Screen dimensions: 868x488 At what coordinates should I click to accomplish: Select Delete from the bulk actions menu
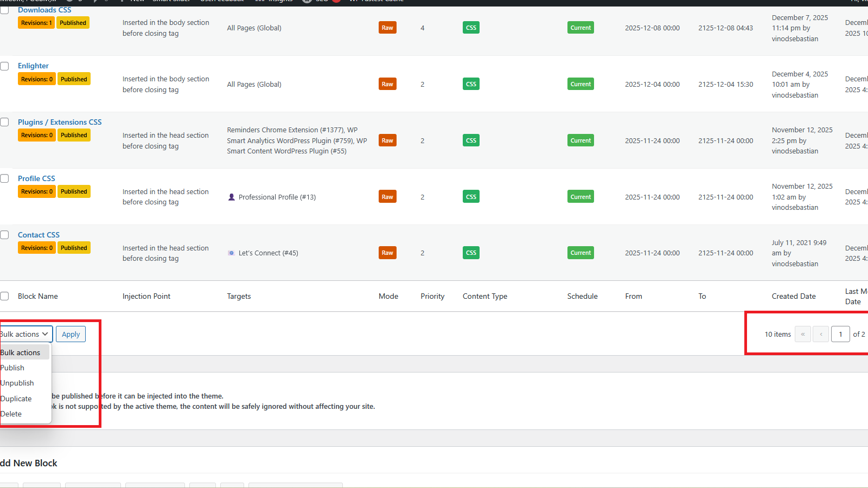point(11,414)
